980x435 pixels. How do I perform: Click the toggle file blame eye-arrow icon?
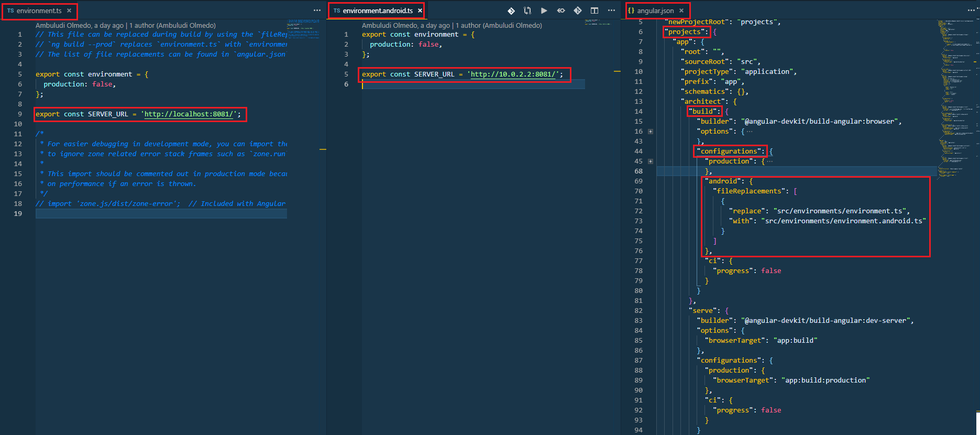pyautogui.click(x=561, y=10)
